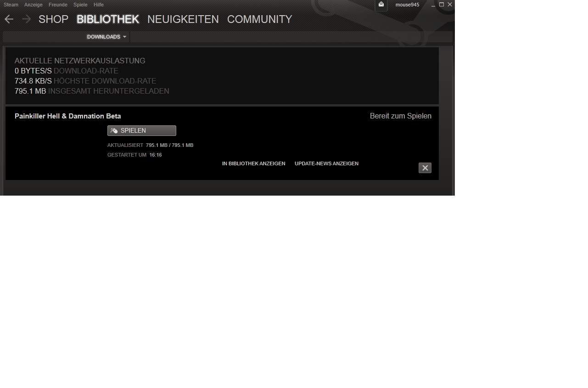Close the Steam window
Screen dimensions: 588x388
[450, 5]
